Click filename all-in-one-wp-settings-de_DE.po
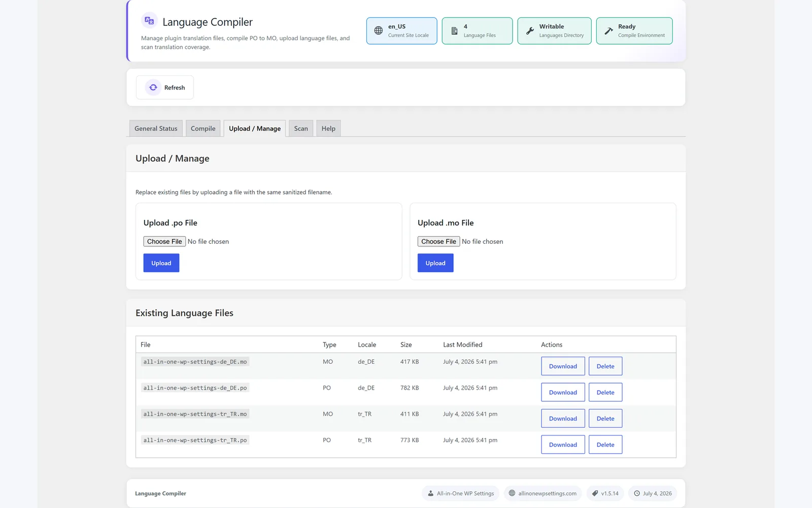This screenshot has height=508, width=812. (x=195, y=388)
